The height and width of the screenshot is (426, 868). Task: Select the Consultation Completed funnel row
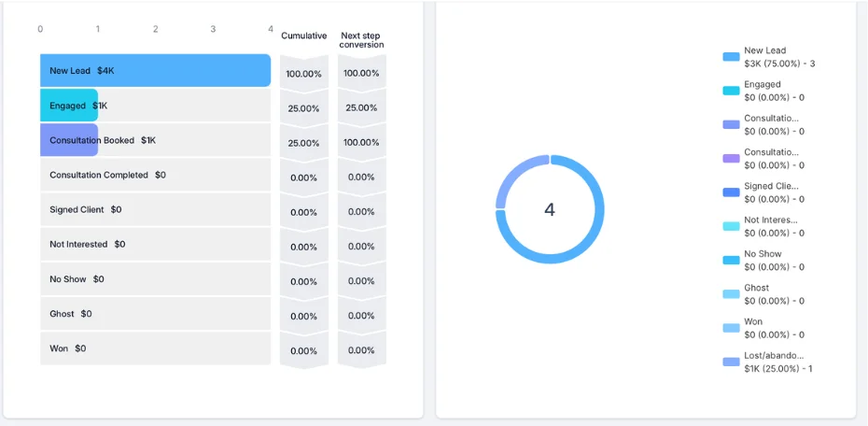156,175
